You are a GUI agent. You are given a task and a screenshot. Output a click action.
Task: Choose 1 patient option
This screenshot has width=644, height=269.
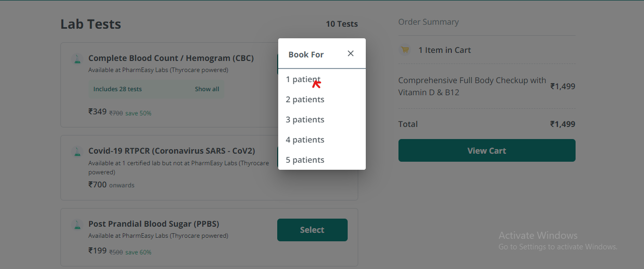[303, 80]
